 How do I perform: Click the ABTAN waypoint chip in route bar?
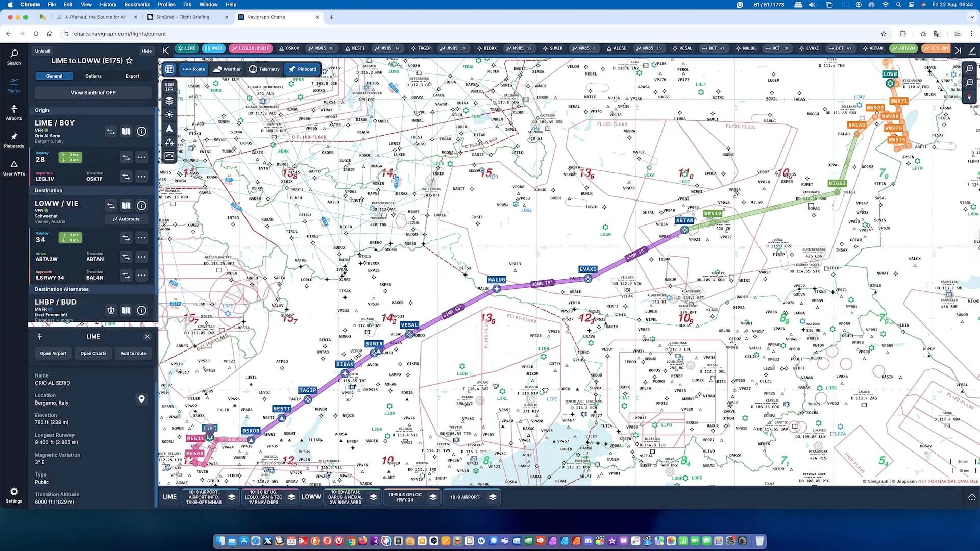tap(872, 48)
